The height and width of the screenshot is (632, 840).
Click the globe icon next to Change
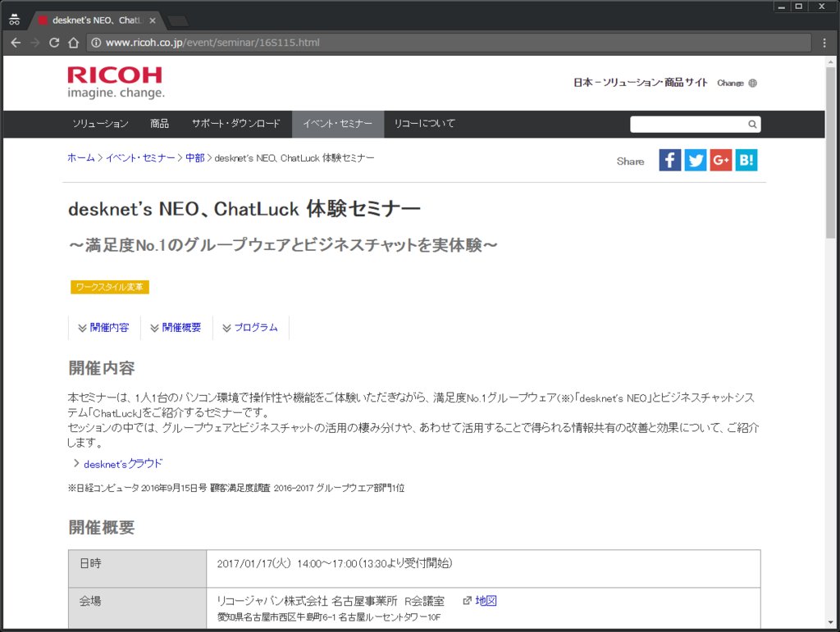click(753, 83)
